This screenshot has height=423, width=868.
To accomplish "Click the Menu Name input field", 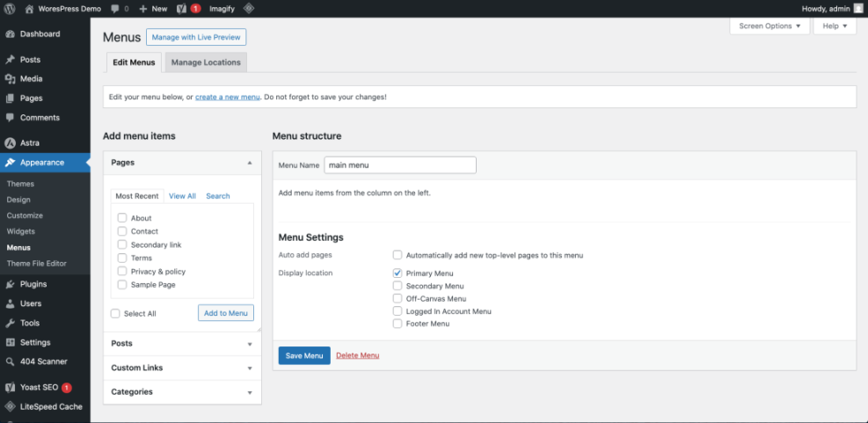I will pyautogui.click(x=399, y=165).
